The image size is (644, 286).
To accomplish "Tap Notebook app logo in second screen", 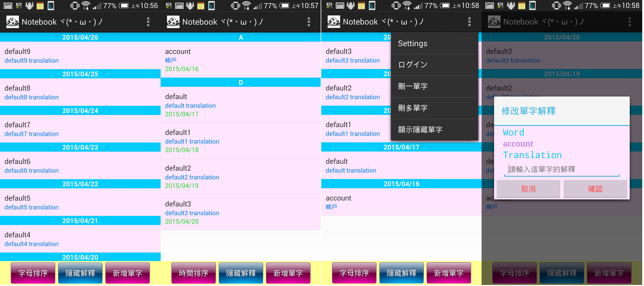I will pos(173,22).
